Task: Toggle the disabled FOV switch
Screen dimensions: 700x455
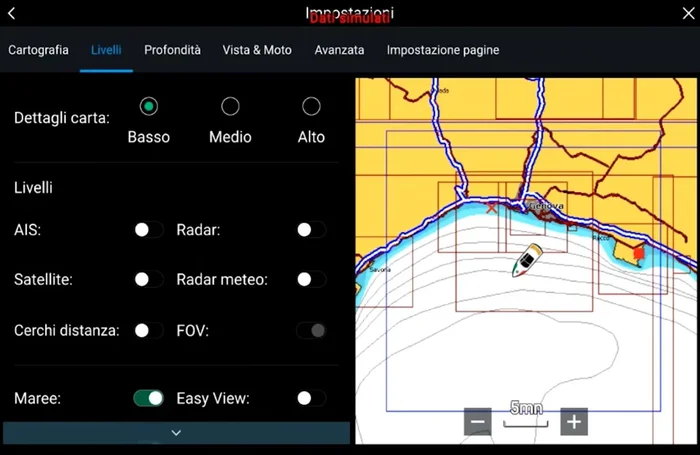Action: [311, 330]
